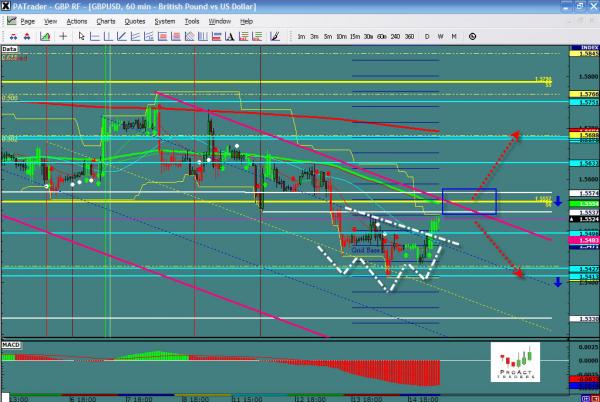
Task: Click the MACD indicator panel label
Action: [10, 345]
